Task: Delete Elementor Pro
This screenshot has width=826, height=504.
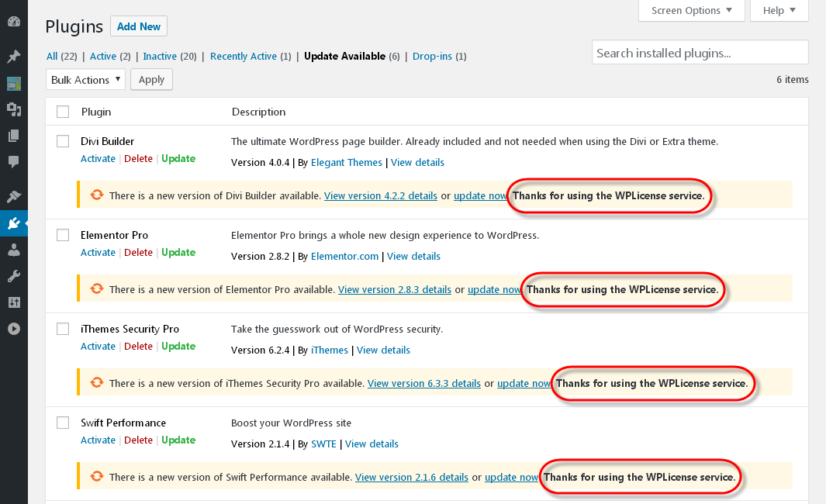Action: [x=139, y=252]
